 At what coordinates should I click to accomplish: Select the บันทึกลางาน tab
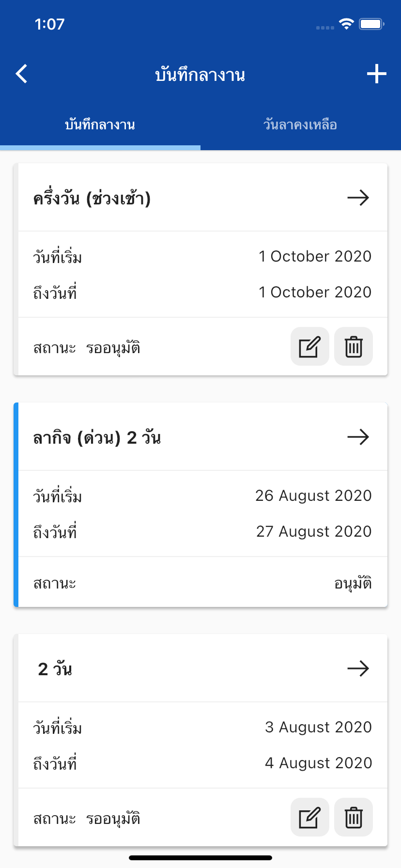tap(100, 125)
